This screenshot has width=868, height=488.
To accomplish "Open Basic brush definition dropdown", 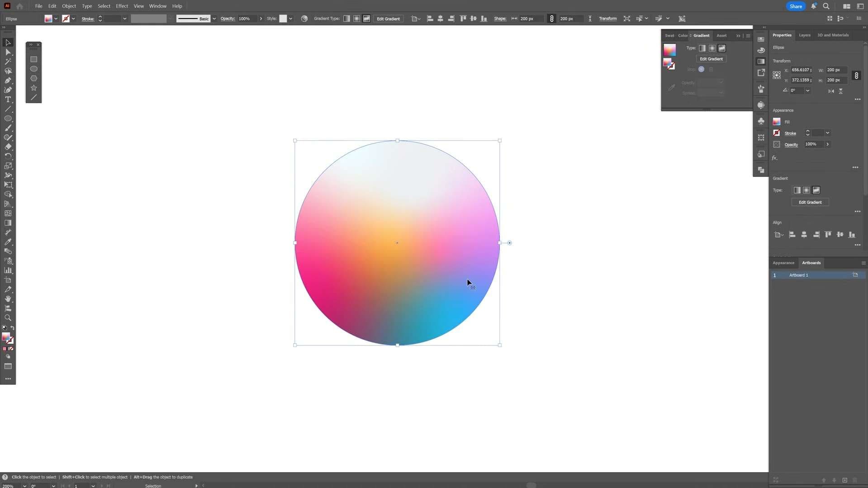I will click(x=214, y=19).
